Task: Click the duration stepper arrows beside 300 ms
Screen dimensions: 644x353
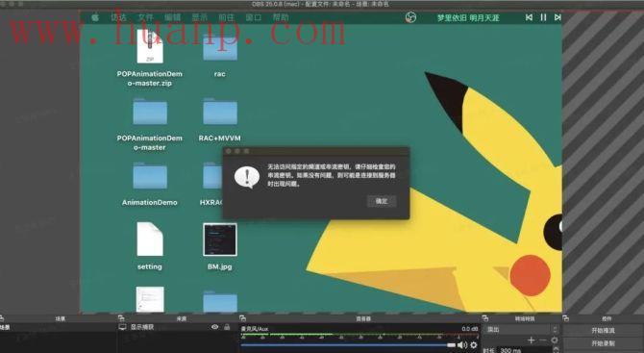Action: 556,350
